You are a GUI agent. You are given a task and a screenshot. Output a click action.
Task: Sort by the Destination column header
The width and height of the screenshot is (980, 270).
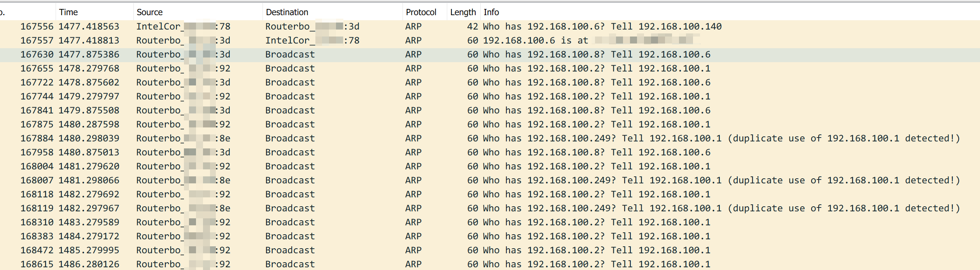coord(287,12)
